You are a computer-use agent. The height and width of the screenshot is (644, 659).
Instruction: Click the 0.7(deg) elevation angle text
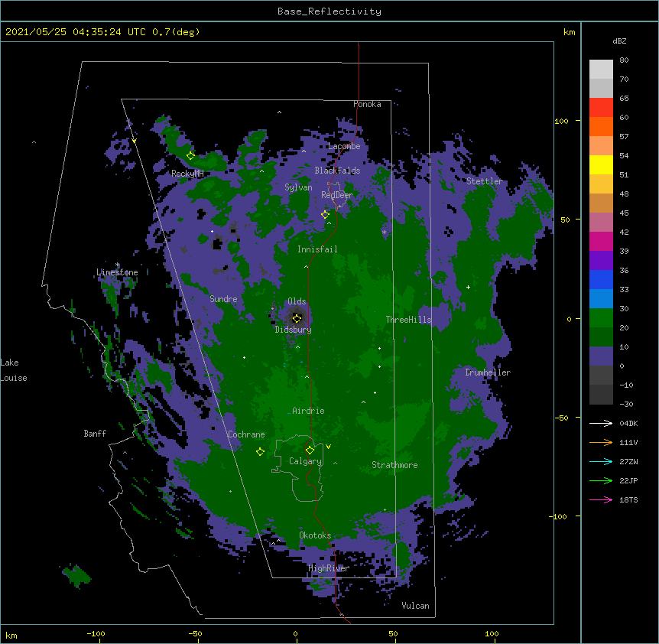point(176,32)
